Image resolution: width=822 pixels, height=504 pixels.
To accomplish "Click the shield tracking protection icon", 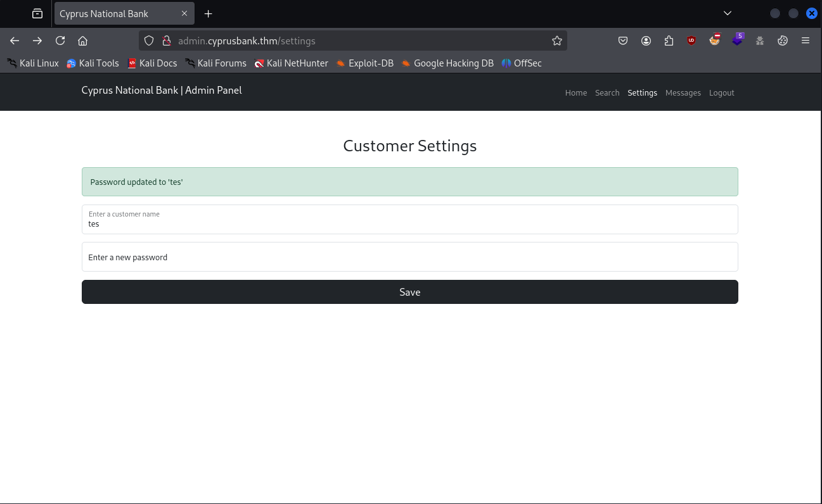I will click(149, 41).
